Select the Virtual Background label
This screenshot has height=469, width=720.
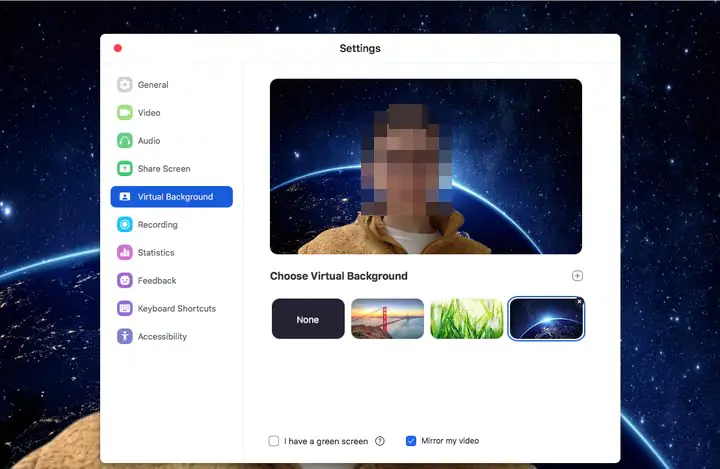[175, 197]
